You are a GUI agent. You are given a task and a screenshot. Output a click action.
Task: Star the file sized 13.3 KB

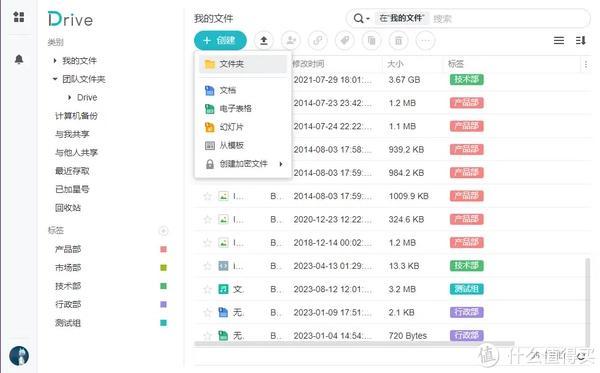tap(207, 266)
